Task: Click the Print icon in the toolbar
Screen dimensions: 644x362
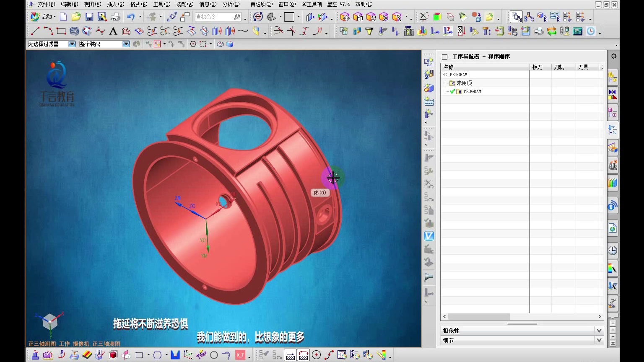Action: [x=115, y=17]
